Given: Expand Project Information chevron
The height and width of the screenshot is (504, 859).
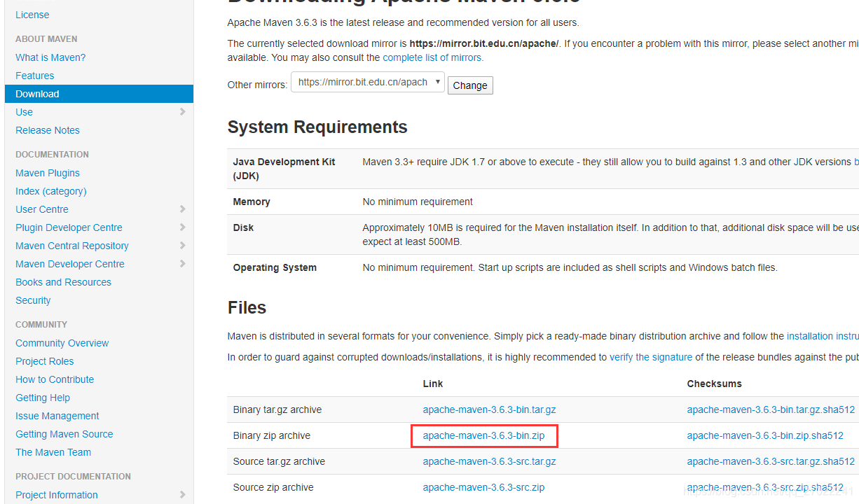Looking at the screenshot, I should click(x=183, y=495).
